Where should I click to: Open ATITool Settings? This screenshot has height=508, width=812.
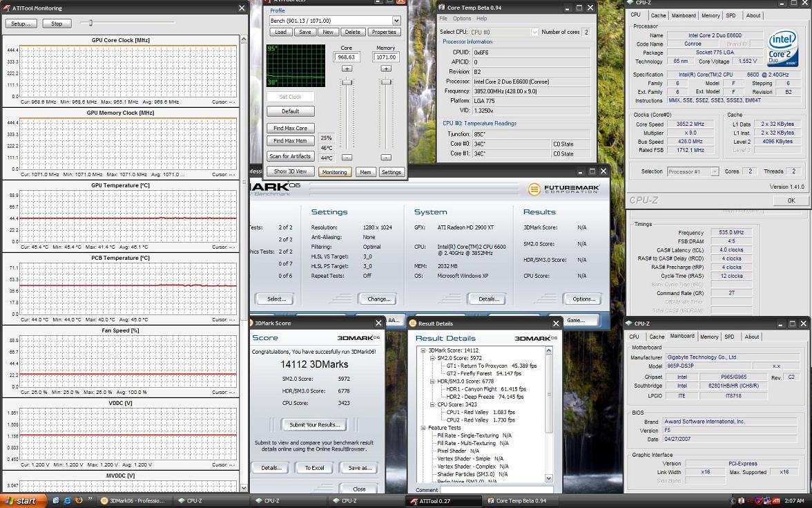coord(391,172)
